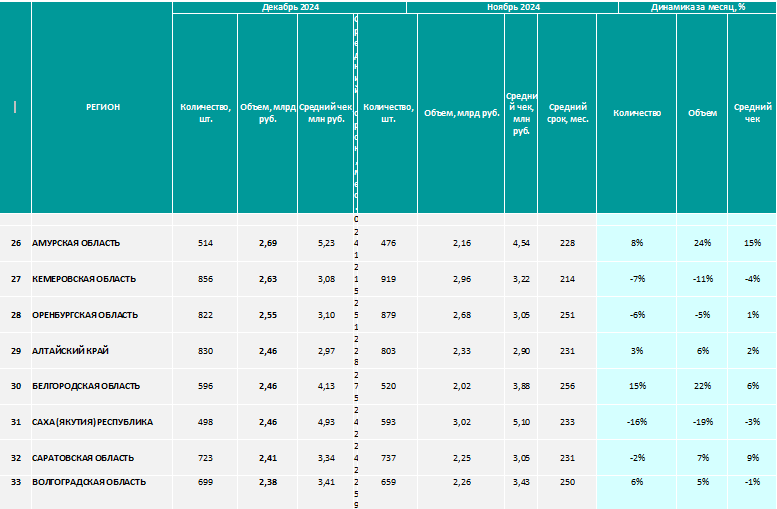Screen dimensions: 777x509
Task: Select САХА (ЯКУТИЯ) РЕСПУБЛИКА cell
Action: click(x=102, y=422)
